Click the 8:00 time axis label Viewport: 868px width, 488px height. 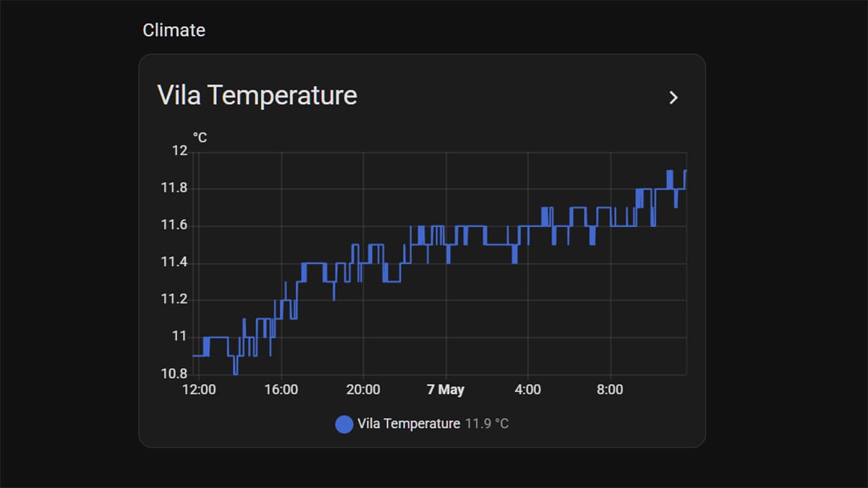point(610,390)
